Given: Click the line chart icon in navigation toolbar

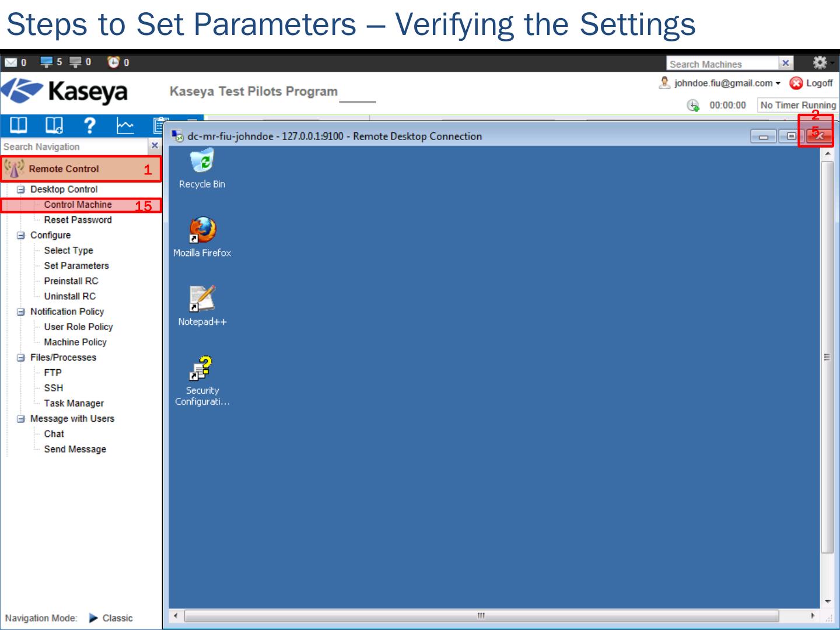Looking at the screenshot, I should tap(125, 125).
